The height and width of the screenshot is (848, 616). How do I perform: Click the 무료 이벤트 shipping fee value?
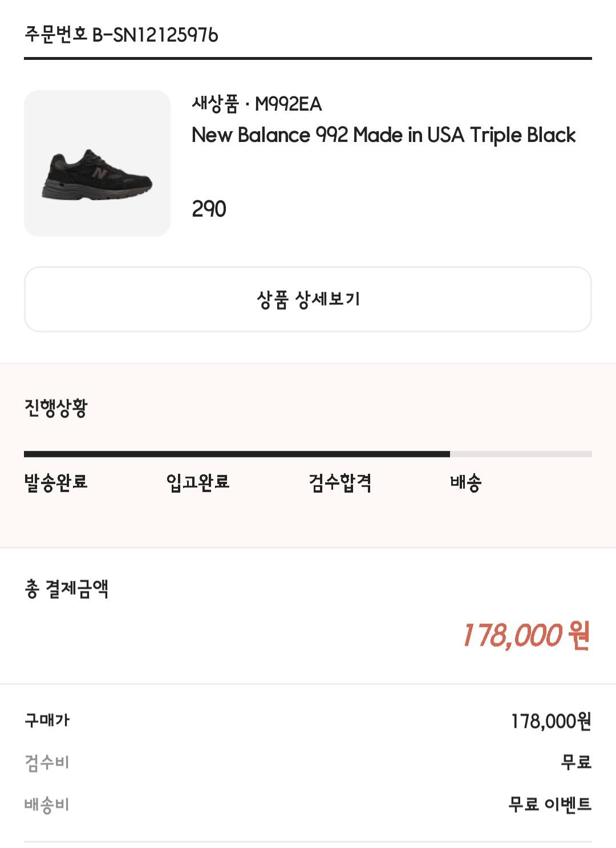coord(550,805)
